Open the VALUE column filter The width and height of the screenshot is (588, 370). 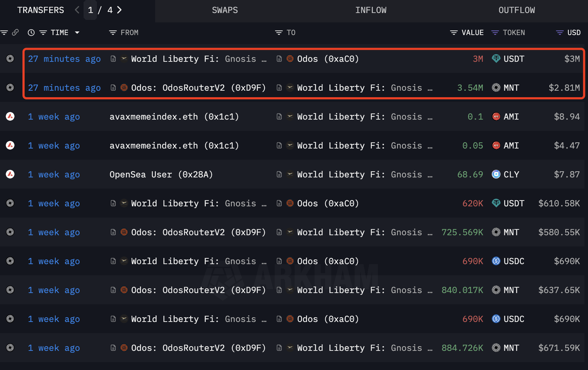click(454, 33)
